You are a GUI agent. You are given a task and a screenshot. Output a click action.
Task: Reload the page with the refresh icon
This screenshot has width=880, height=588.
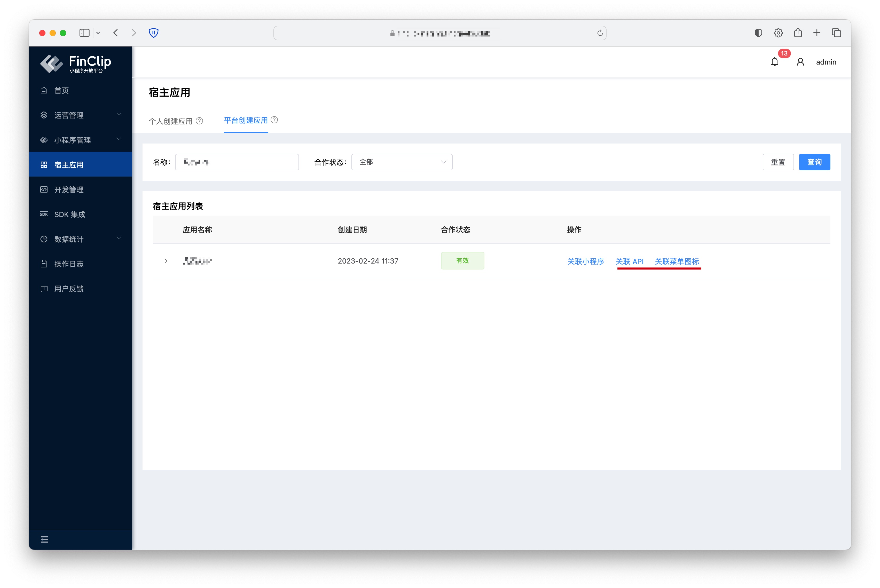pos(600,33)
